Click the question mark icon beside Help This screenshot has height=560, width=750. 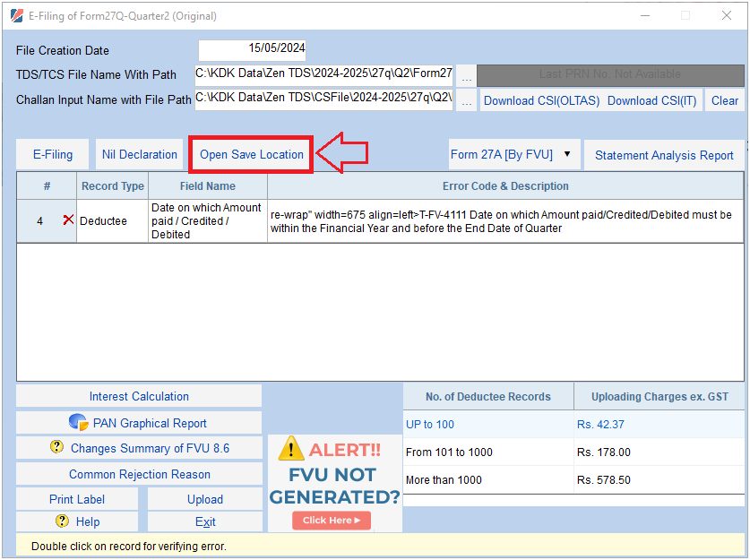tap(62, 521)
